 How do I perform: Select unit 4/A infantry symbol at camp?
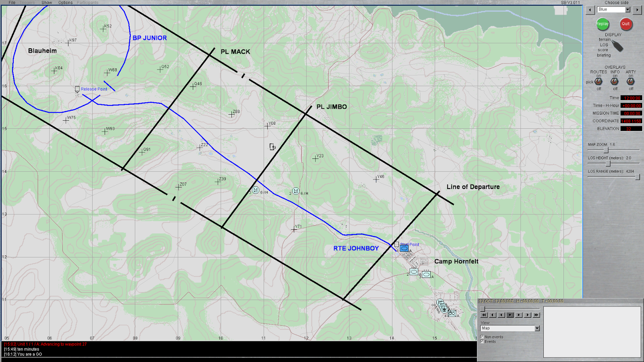coord(452,313)
